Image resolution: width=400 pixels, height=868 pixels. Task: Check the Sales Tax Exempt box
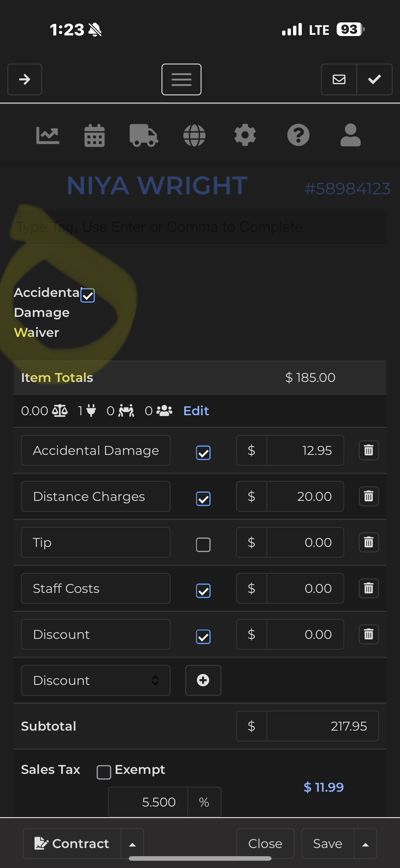(x=104, y=772)
